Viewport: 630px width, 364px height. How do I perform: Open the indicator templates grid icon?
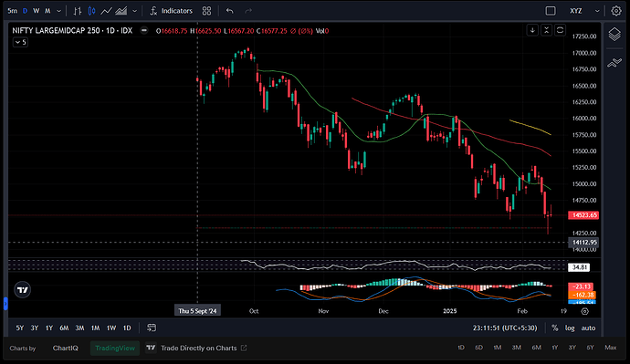pyautogui.click(x=206, y=11)
